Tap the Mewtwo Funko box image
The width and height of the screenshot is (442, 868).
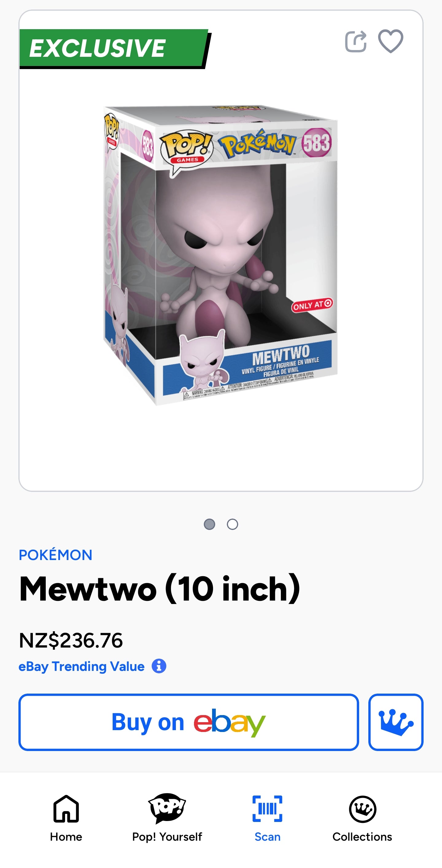pos(221,255)
